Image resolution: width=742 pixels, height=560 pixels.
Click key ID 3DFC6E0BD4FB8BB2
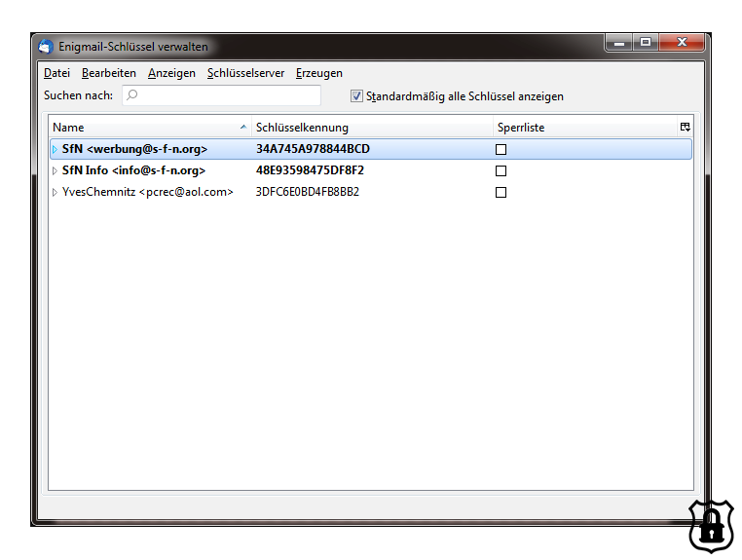click(308, 192)
